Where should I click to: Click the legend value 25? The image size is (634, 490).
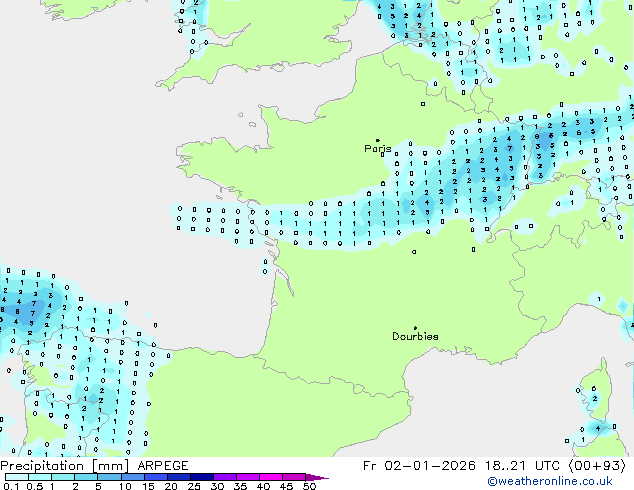click(x=194, y=486)
